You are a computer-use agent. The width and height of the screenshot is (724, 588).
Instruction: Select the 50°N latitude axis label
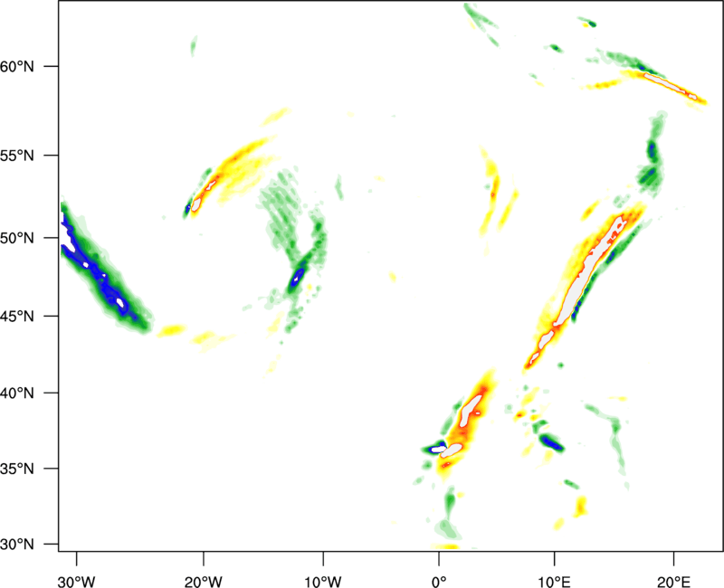(x=18, y=238)
